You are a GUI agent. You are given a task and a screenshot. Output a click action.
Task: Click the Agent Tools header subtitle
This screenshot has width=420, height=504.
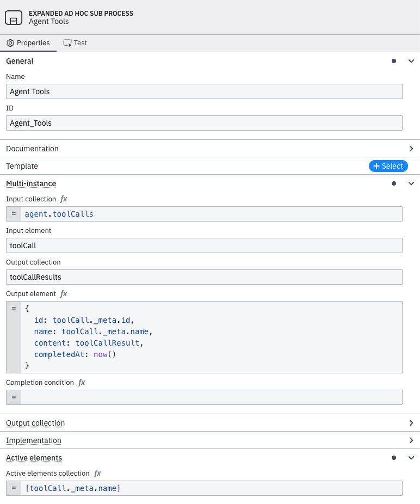point(49,22)
